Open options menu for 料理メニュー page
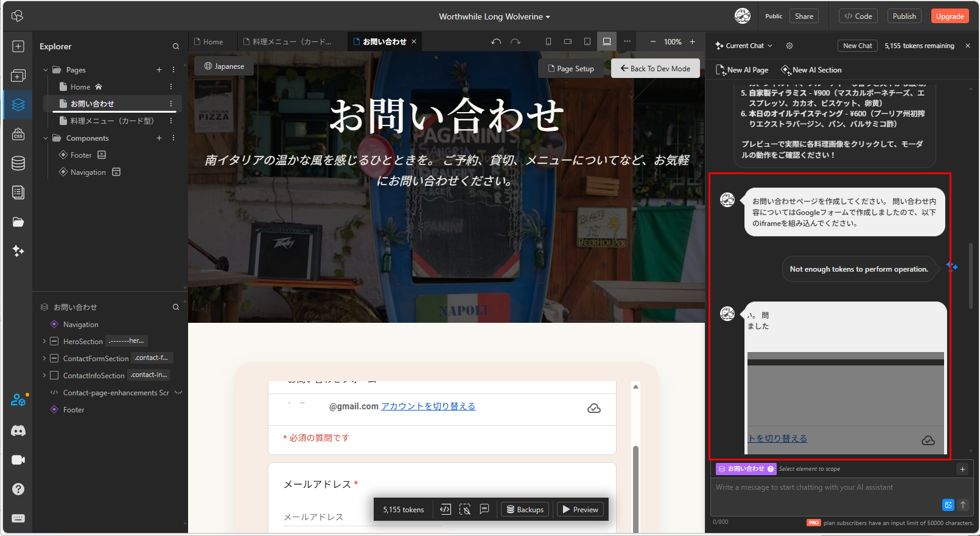 (171, 121)
